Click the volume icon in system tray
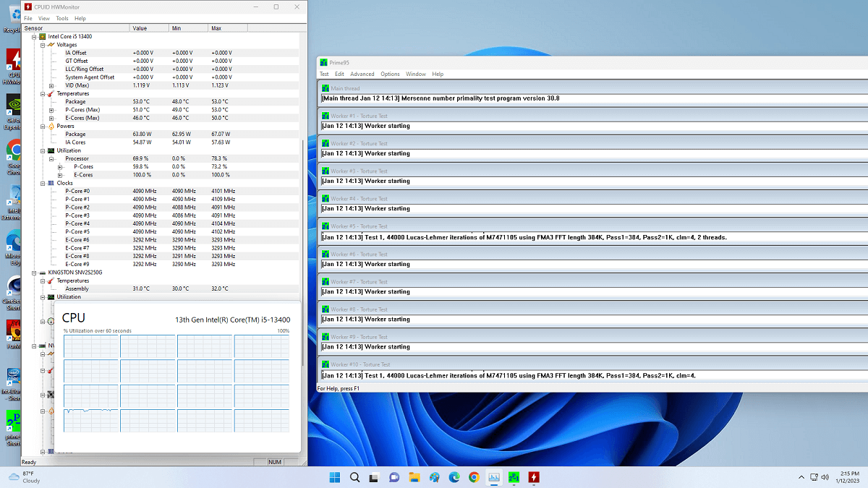 [x=825, y=477]
